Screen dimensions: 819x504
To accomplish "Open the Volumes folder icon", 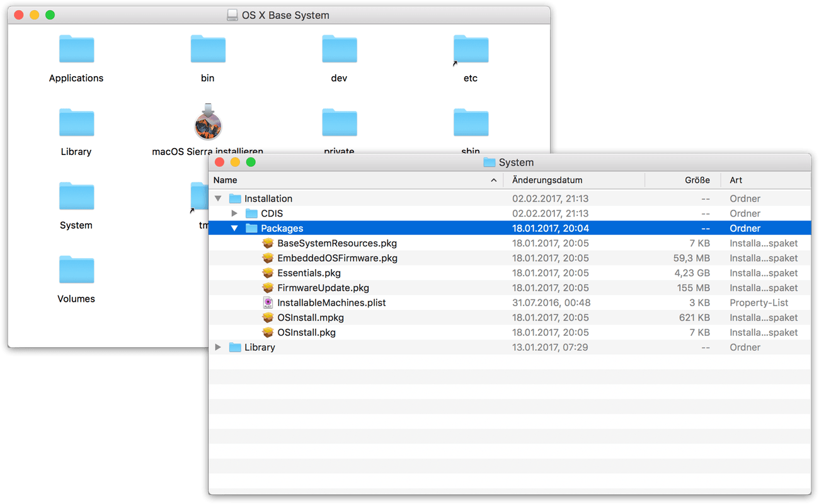I will coord(76,270).
